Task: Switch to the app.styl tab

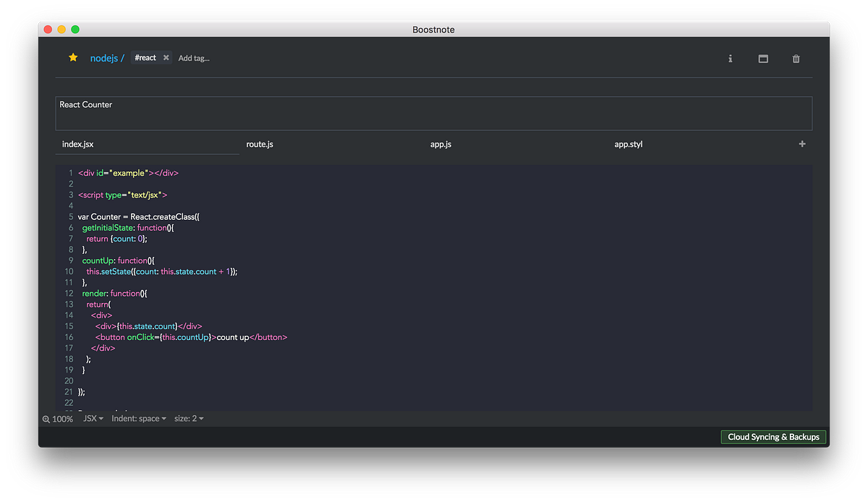Action: (x=699, y=145)
